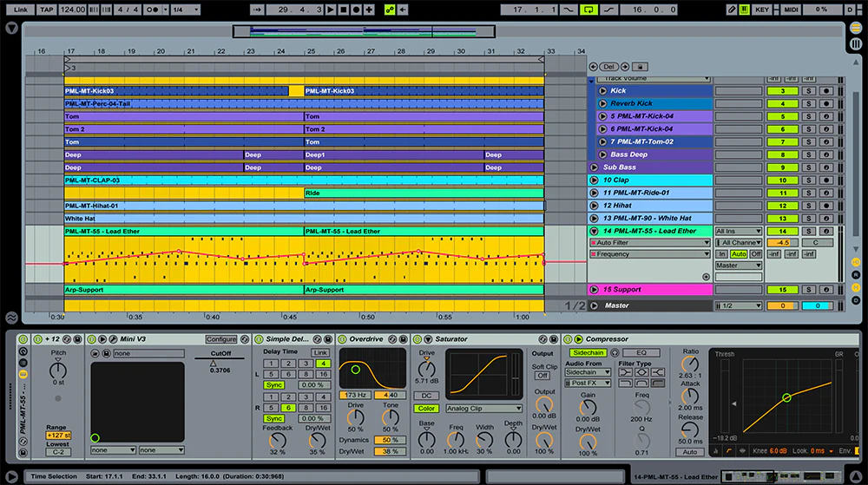This screenshot has height=485, width=868.
Task: Click the TAP tempo button
Action: pyautogui.click(x=46, y=9)
